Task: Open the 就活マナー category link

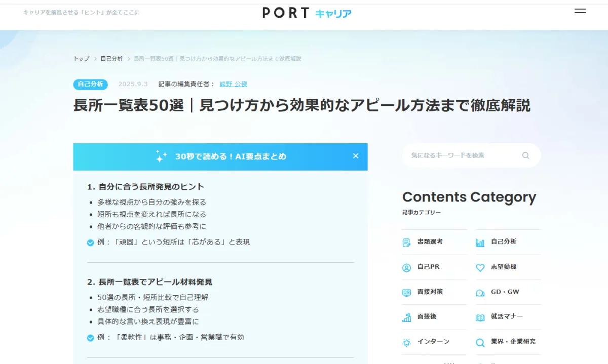Action: click(x=507, y=316)
